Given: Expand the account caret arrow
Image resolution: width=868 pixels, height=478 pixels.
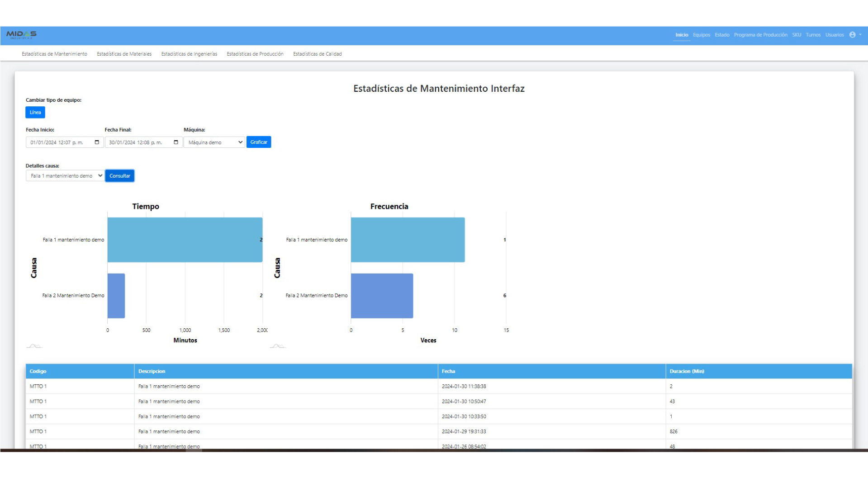Looking at the screenshot, I should (x=860, y=35).
